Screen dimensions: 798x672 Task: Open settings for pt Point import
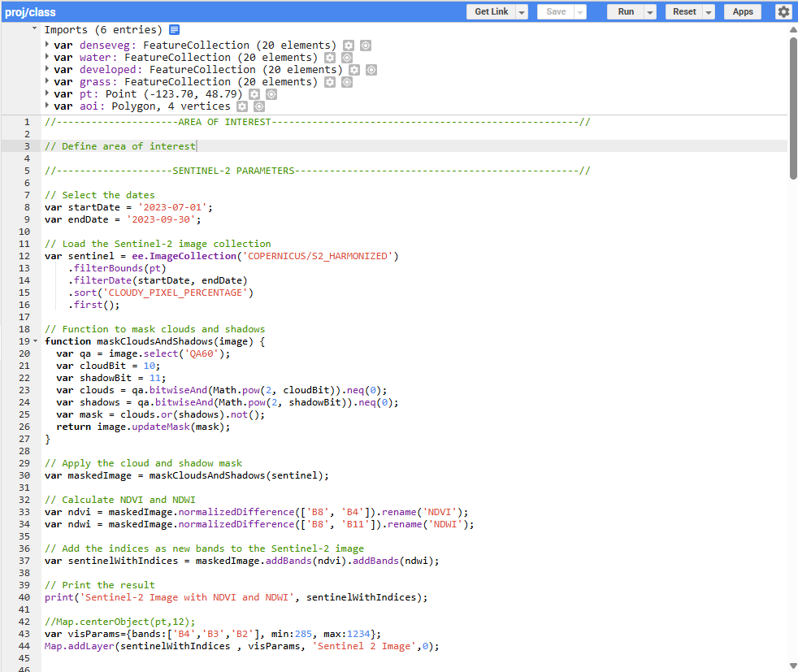(254, 94)
